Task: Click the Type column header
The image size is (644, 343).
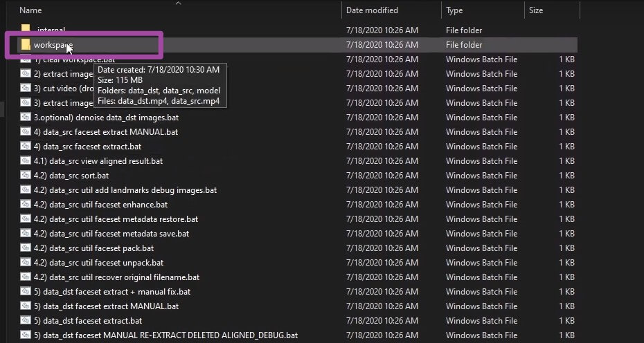Action: 455,10
